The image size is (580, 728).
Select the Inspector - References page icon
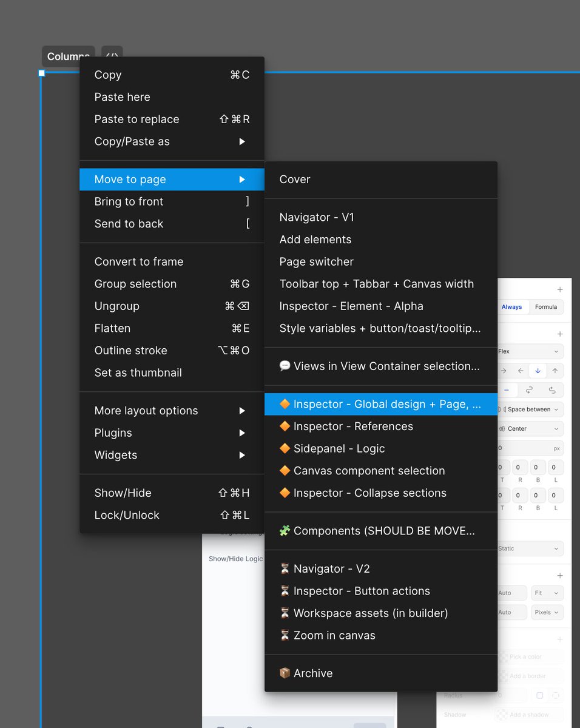tap(285, 426)
